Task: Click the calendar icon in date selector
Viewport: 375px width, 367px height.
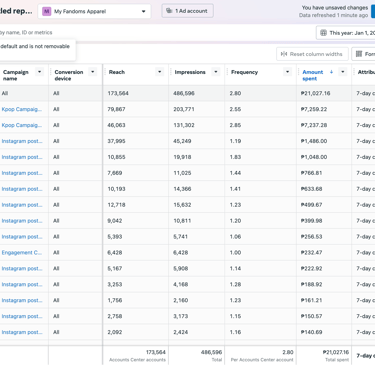Action: (x=323, y=33)
